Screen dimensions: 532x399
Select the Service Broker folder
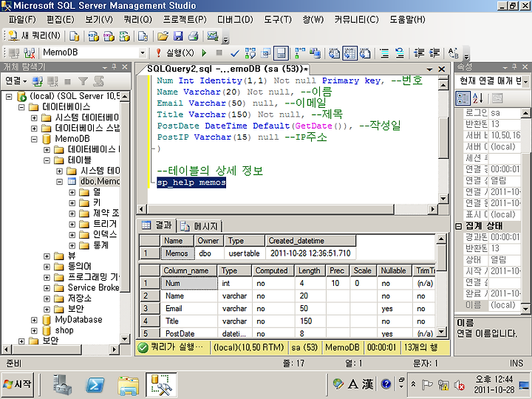tap(93, 287)
